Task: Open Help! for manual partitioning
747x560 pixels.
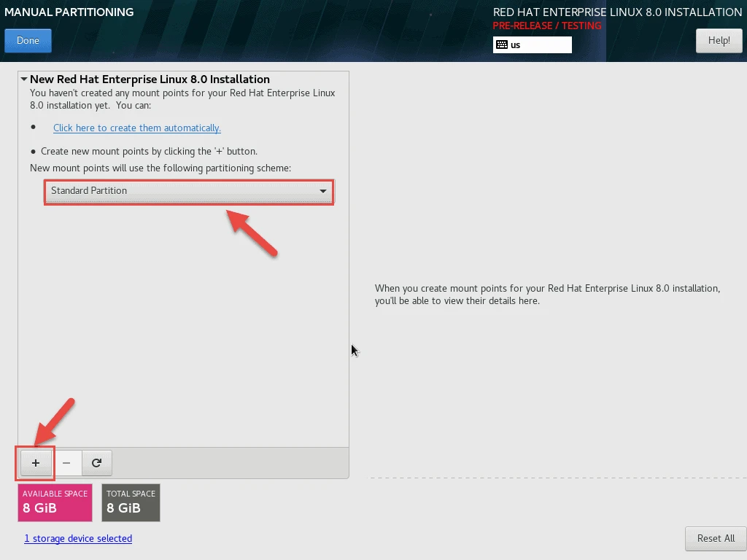Action: 718,40
